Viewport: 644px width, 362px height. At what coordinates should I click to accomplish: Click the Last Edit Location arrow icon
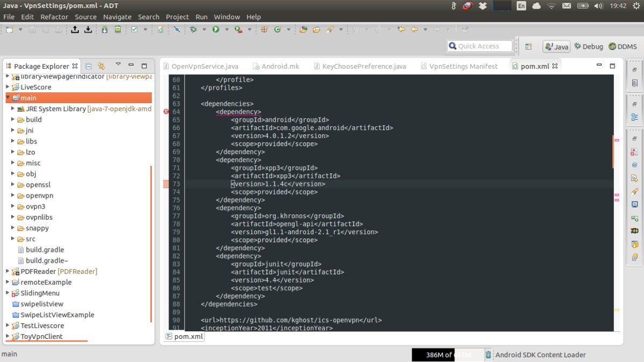401,30
